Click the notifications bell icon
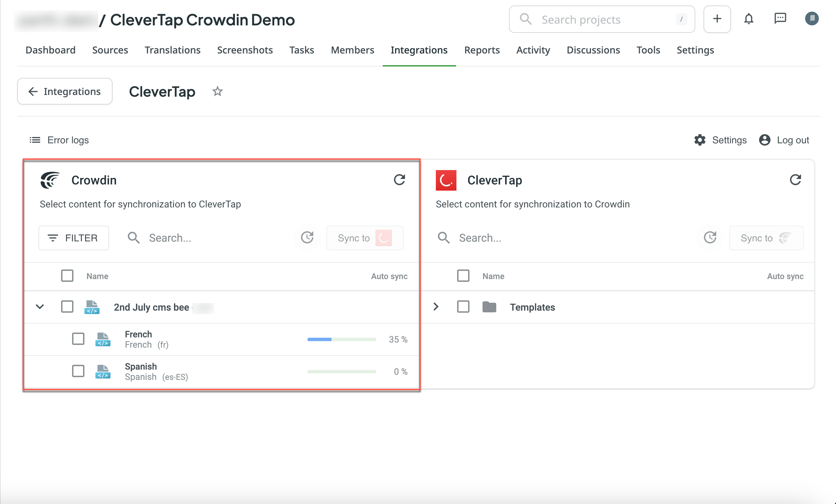 point(749,19)
